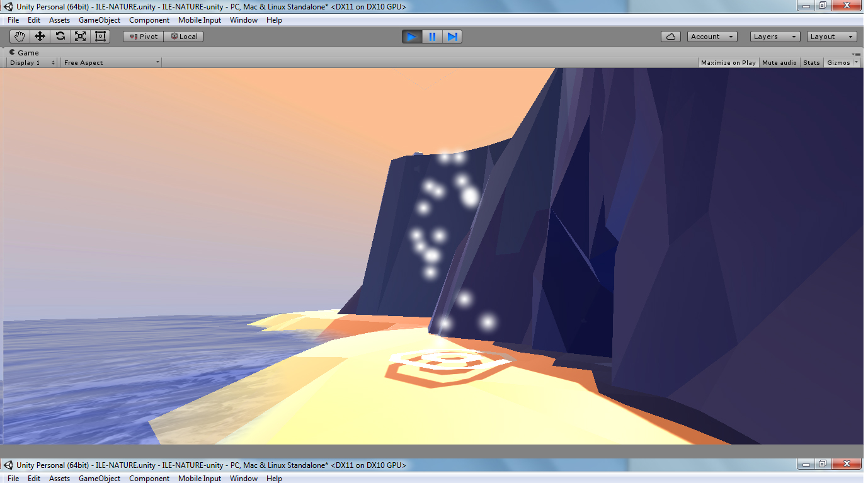Toggle Local handle rotation
The height and width of the screenshot is (483, 868).
(x=183, y=37)
